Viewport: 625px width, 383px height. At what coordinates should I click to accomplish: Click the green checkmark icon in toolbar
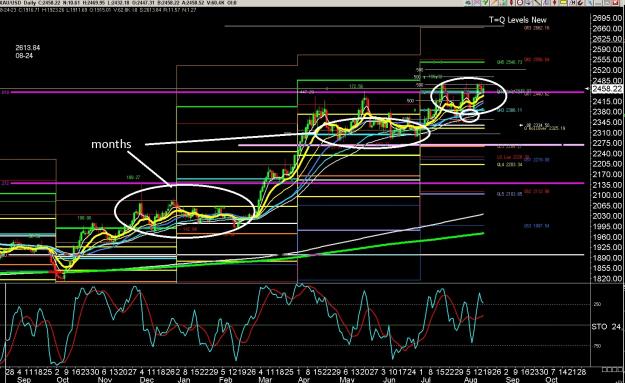point(485,2)
